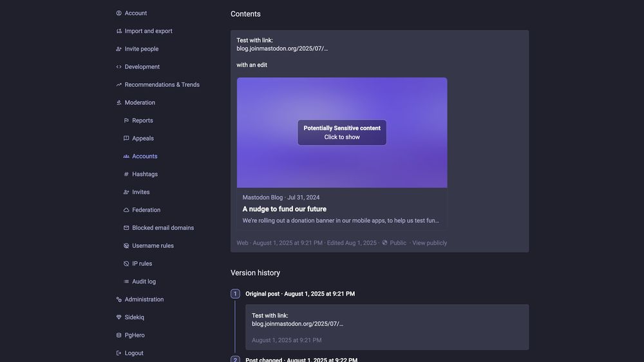Click the Moderation gavel icon
644x362 pixels.
click(118, 102)
